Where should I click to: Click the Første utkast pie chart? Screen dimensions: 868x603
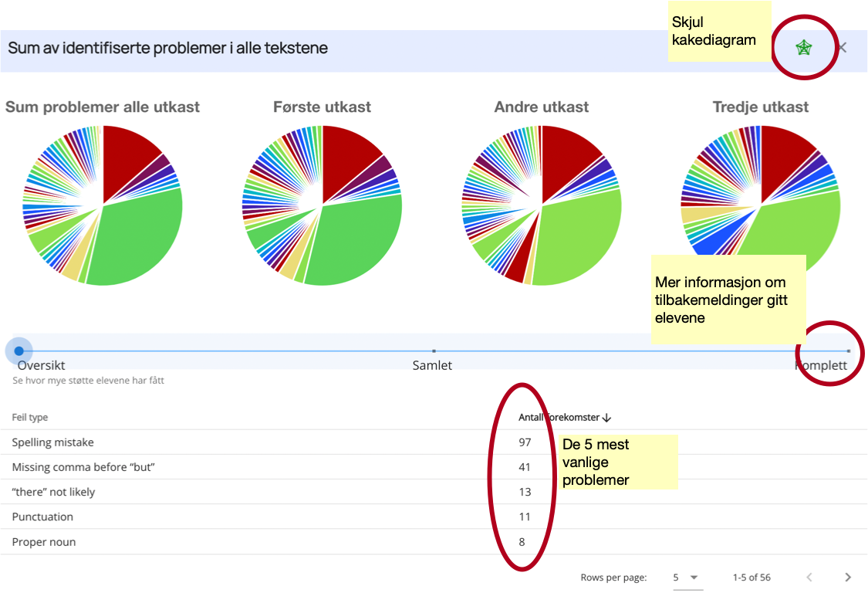(x=323, y=205)
